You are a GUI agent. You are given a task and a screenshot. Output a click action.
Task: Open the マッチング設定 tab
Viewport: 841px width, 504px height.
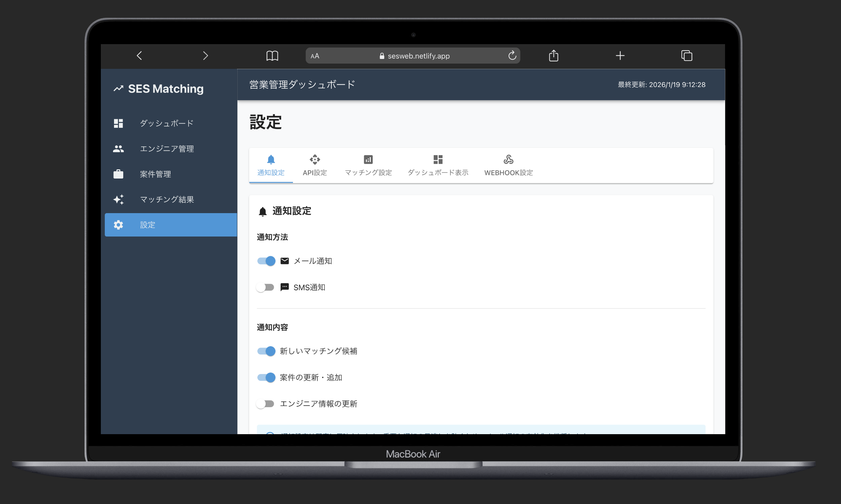[368, 166]
